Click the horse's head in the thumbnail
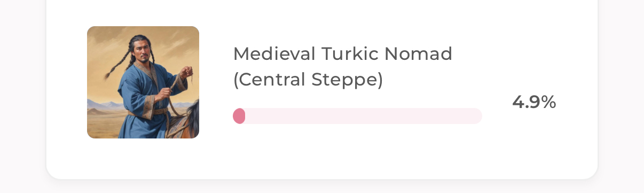 pos(192,119)
